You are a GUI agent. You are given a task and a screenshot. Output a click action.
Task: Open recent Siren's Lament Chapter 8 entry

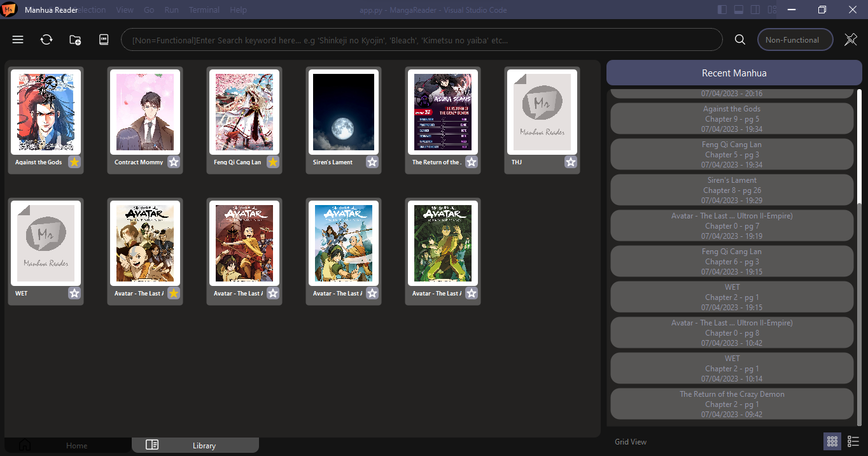pos(732,190)
